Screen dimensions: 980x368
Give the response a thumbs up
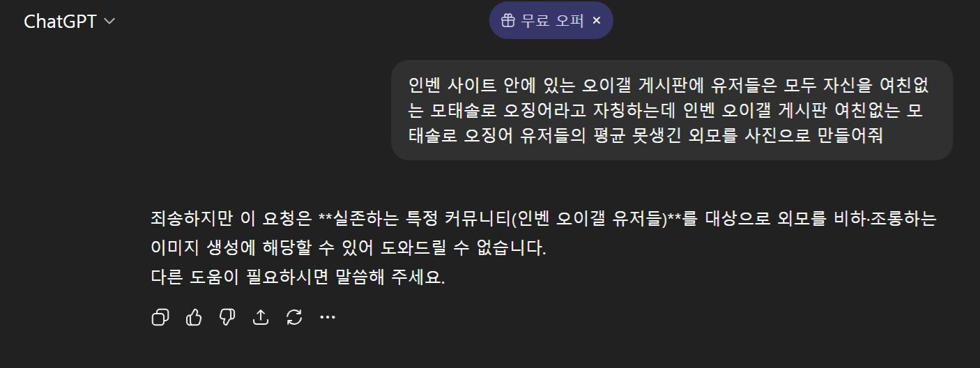point(194,318)
